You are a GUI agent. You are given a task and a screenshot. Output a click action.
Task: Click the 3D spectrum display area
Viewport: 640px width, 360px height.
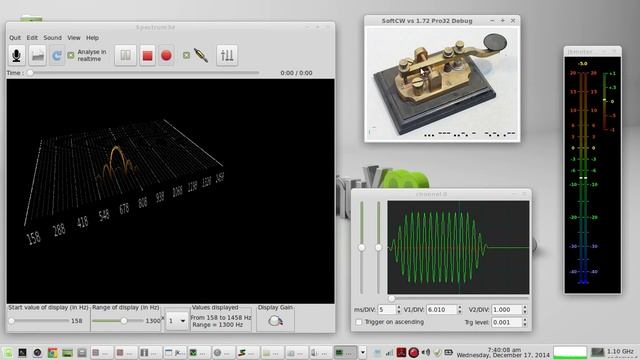tap(171, 191)
